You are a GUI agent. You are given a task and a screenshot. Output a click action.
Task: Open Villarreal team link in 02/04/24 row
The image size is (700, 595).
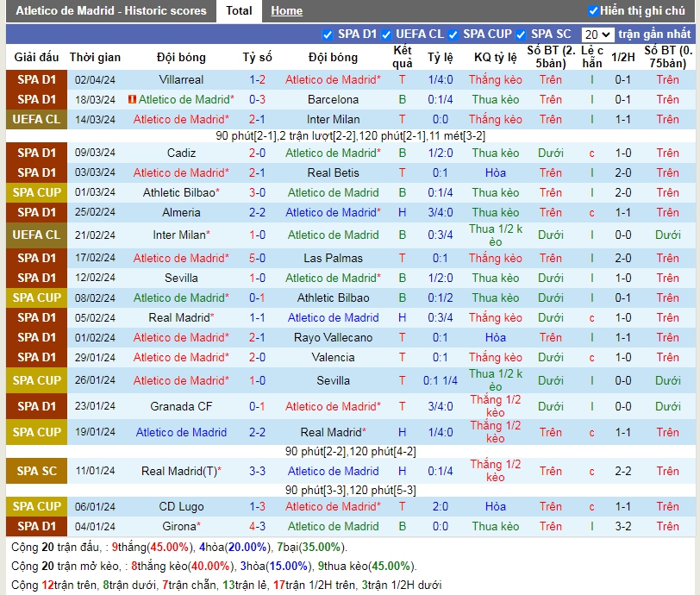click(181, 79)
